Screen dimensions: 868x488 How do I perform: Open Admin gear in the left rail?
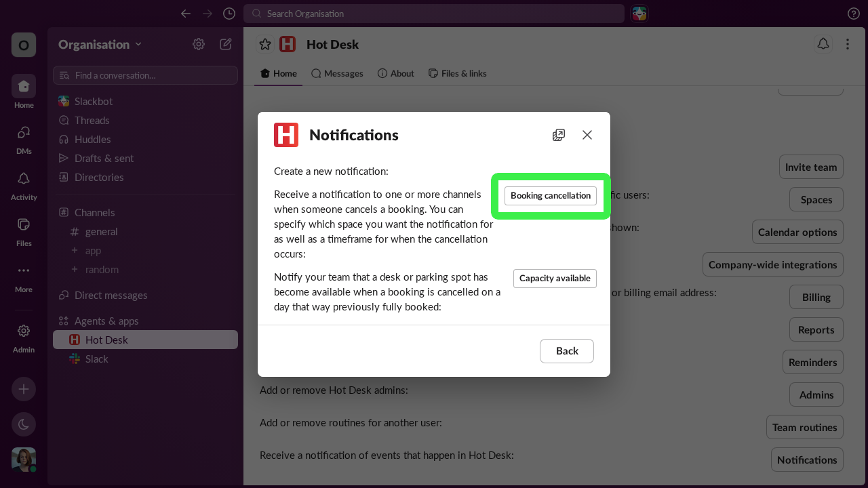[24, 338]
